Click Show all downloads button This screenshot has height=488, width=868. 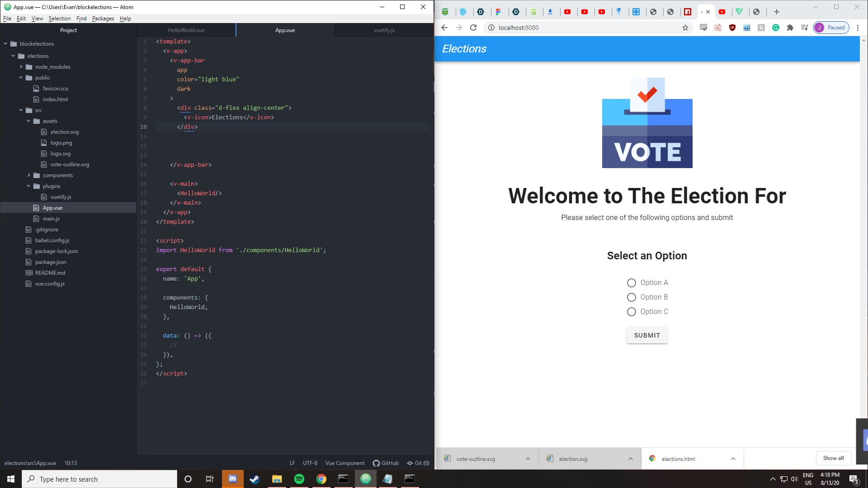833,458
